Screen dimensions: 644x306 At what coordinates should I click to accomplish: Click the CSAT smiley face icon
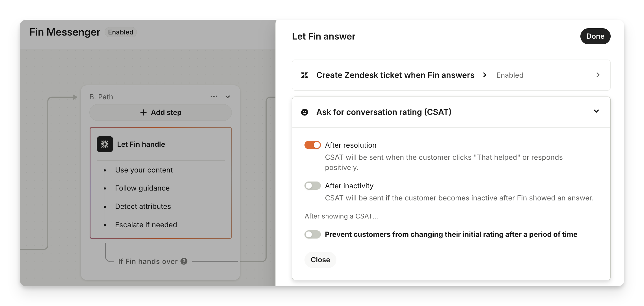[304, 112]
